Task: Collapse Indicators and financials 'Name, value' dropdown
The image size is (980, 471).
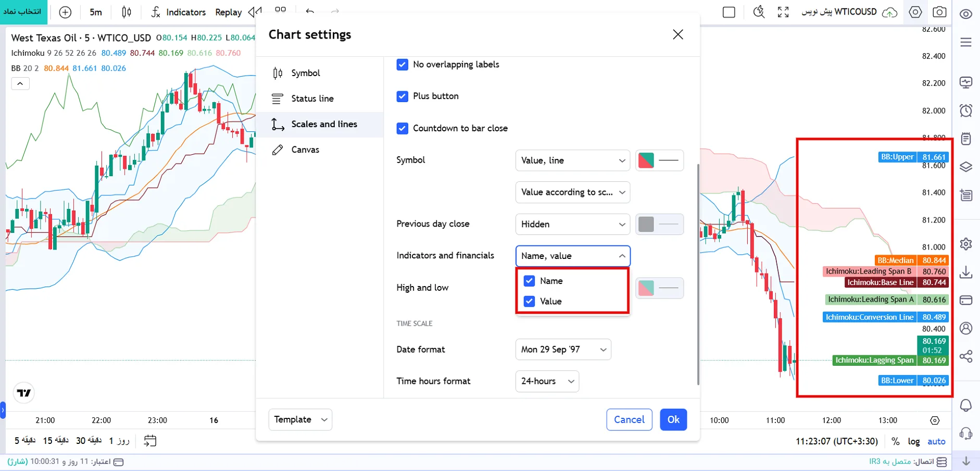Action: [x=573, y=256]
